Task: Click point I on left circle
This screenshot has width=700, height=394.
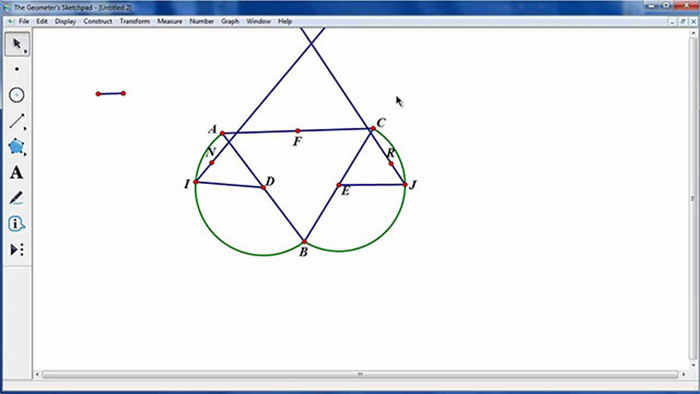Action: tap(196, 182)
